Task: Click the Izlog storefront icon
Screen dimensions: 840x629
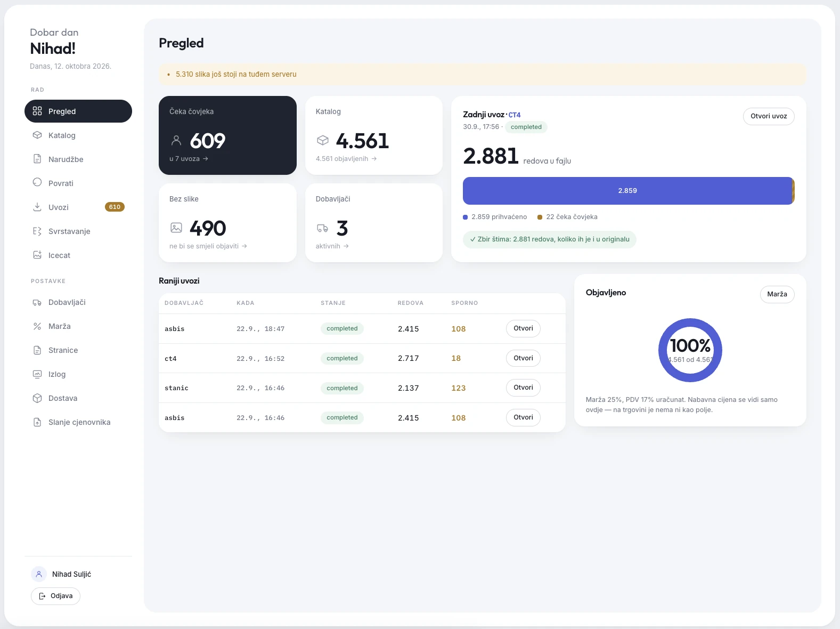Action: click(x=37, y=374)
